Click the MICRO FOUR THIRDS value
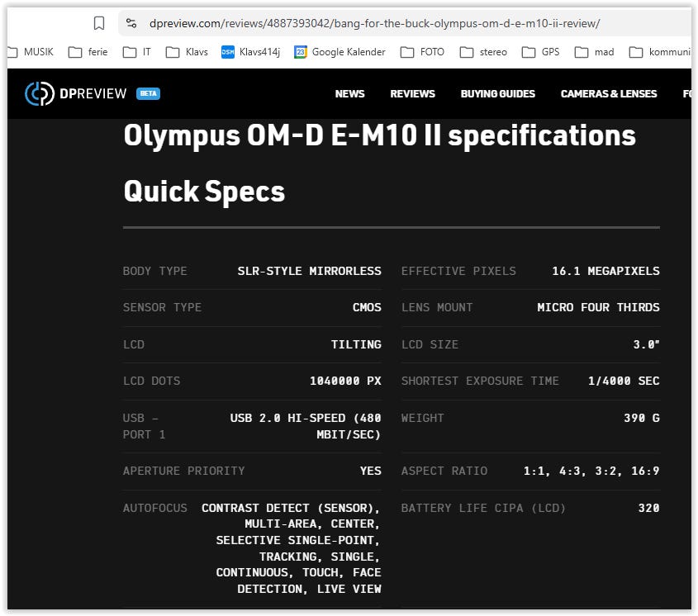This screenshot has width=698, height=616. [x=598, y=307]
